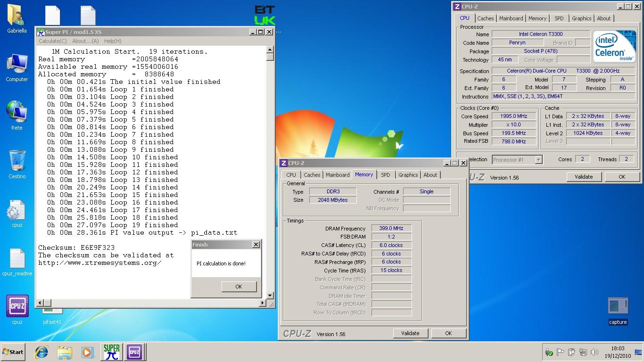
Task: Switch to Caches tab in Memory window
Action: coord(312,175)
